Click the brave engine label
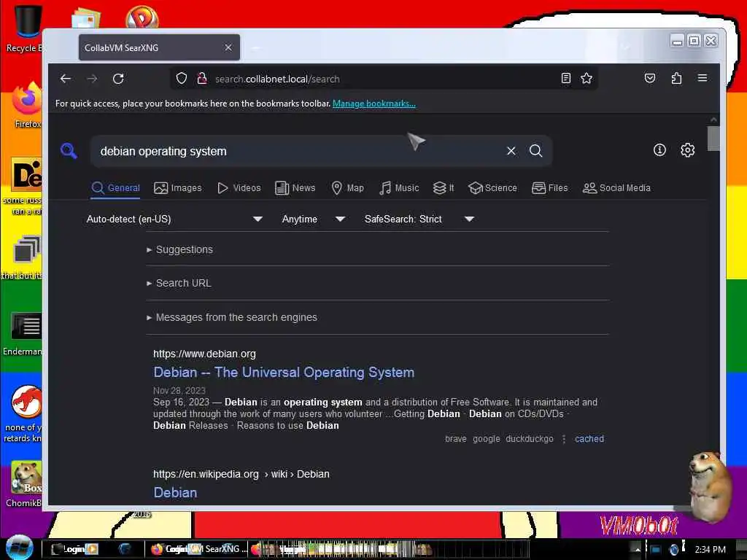This screenshot has height=560, width=747. (x=455, y=438)
